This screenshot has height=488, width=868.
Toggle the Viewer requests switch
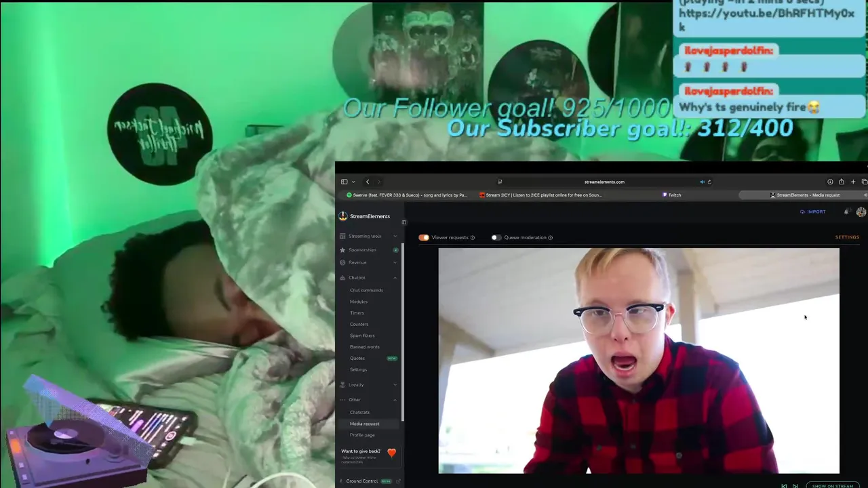(x=424, y=237)
